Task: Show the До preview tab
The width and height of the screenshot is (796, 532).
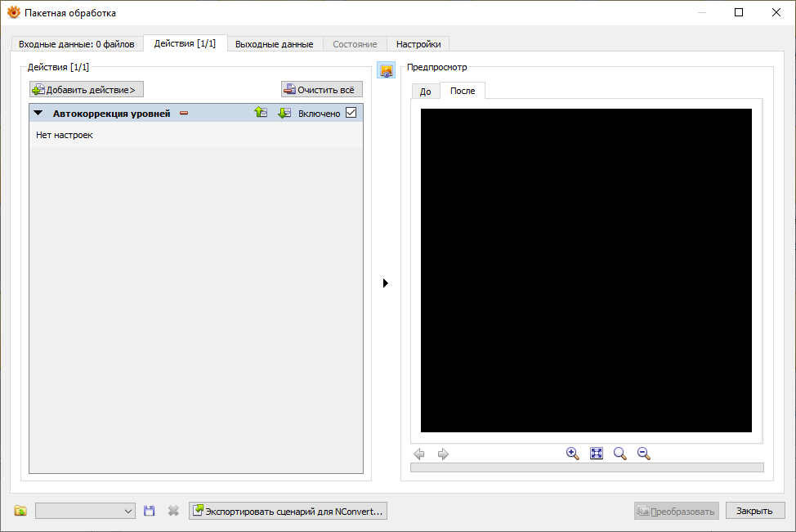Action: tap(426, 92)
